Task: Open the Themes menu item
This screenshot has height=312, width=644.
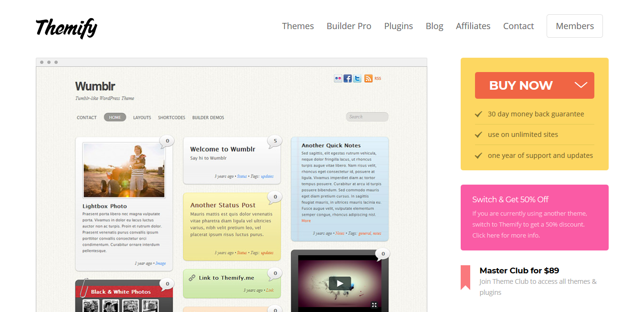Action: click(x=298, y=26)
